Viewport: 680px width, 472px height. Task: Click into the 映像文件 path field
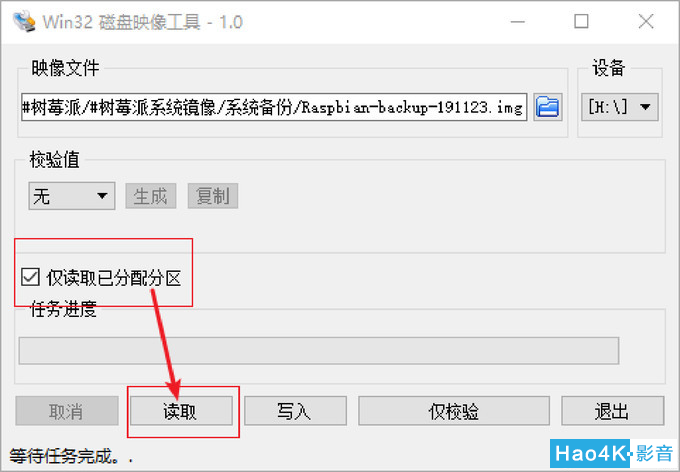[x=274, y=107]
